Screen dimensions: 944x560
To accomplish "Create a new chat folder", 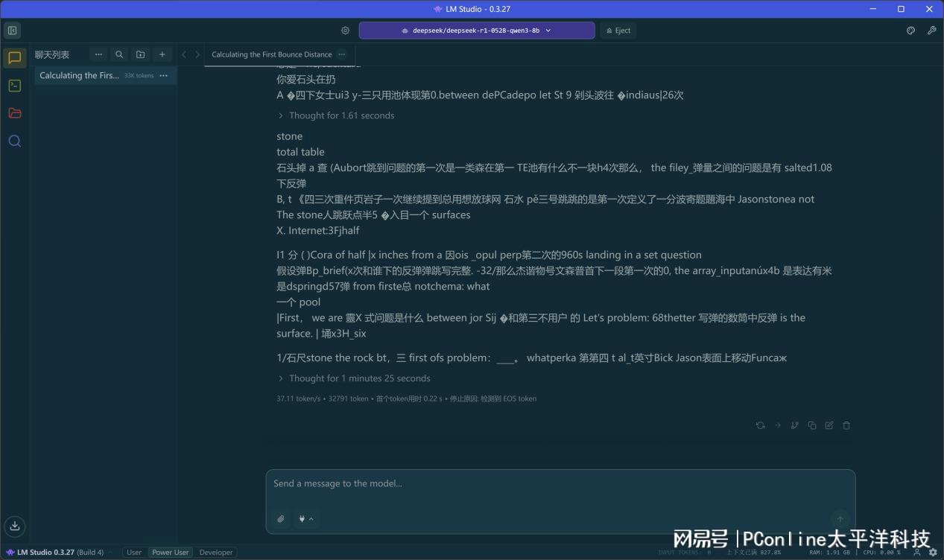I will (140, 54).
